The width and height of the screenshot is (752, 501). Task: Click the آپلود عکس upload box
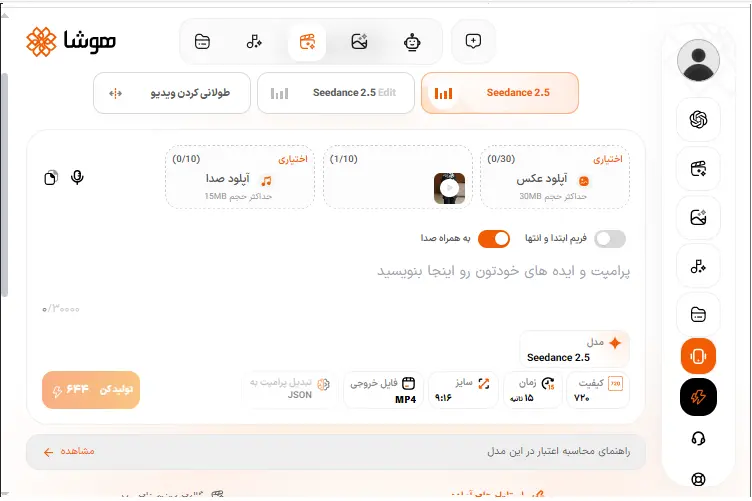click(555, 177)
